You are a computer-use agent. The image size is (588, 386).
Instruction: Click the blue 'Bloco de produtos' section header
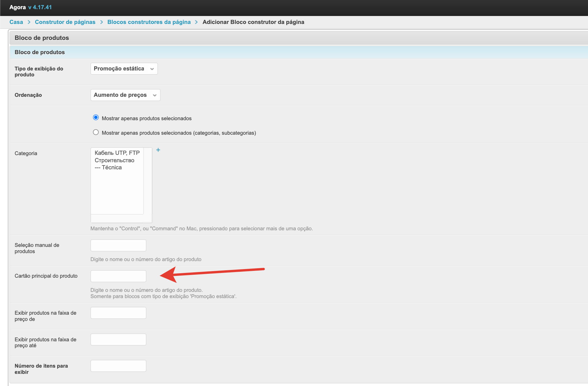[40, 52]
